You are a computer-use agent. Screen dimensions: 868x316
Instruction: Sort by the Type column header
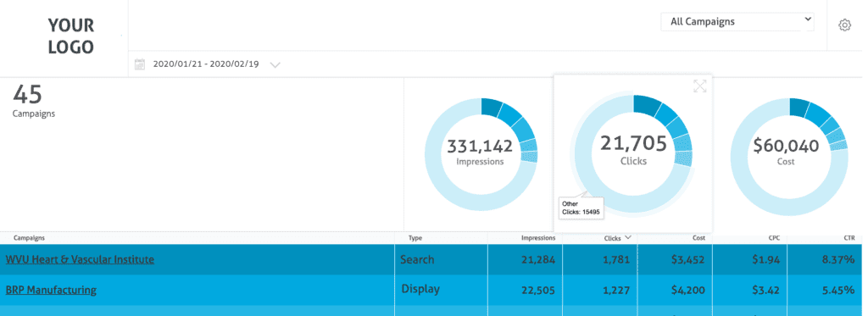[415, 238]
